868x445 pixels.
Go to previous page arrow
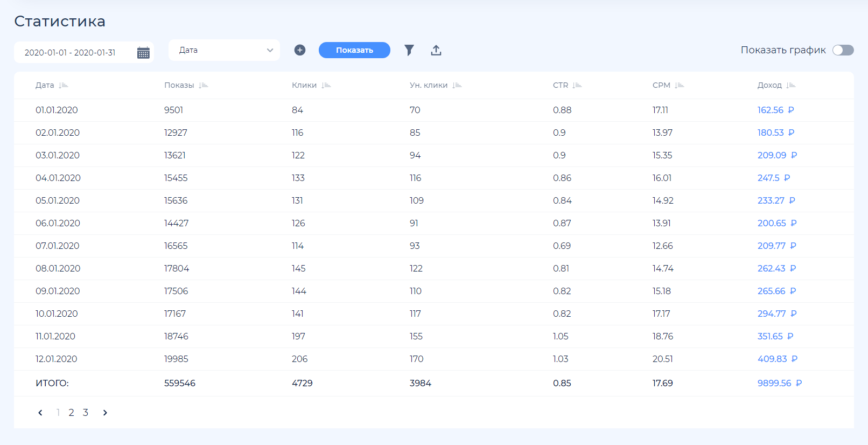coord(40,413)
